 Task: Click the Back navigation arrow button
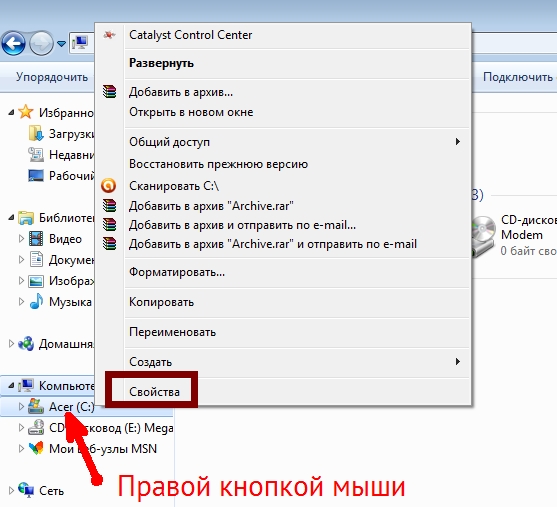coord(13,44)
